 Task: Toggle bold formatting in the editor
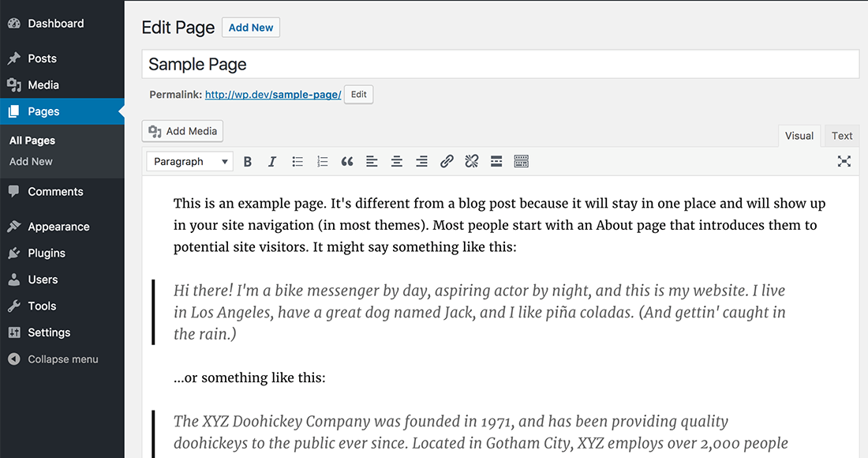pos(247,161)
